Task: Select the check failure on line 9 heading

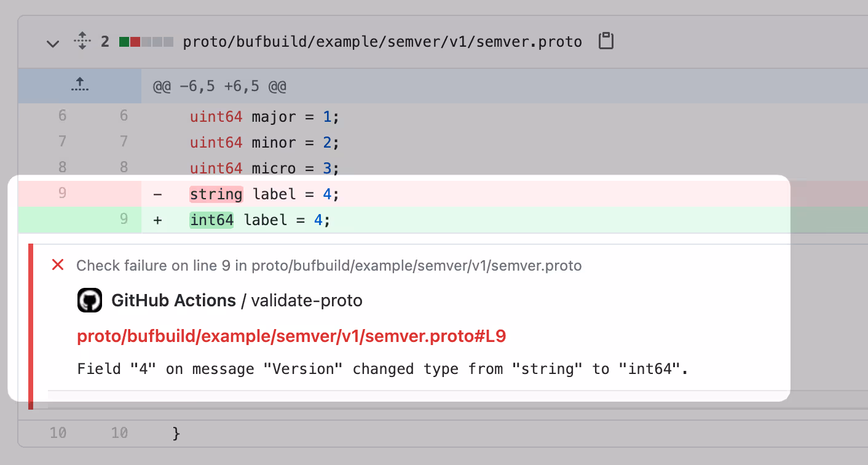Action: coord(329,266)
